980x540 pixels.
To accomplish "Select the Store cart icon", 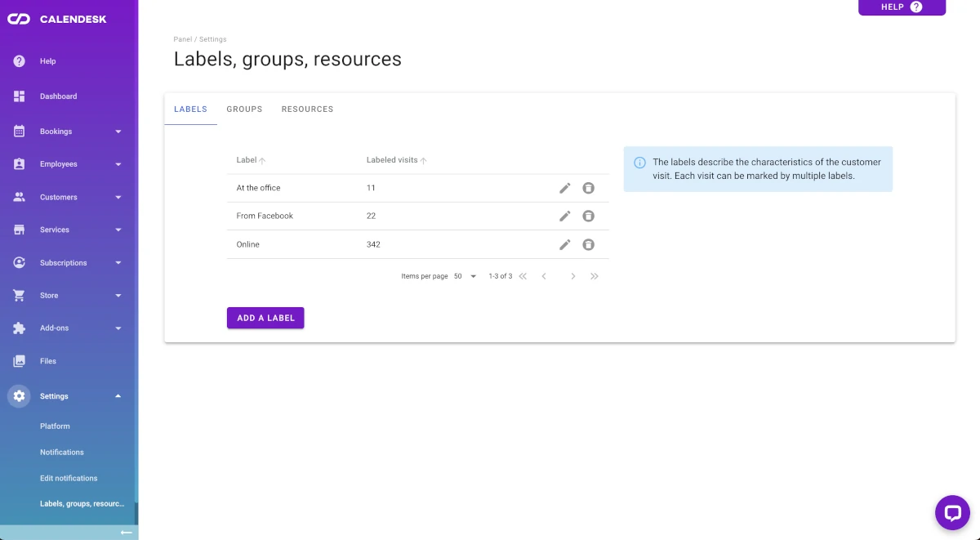I will tap(19, 295).
